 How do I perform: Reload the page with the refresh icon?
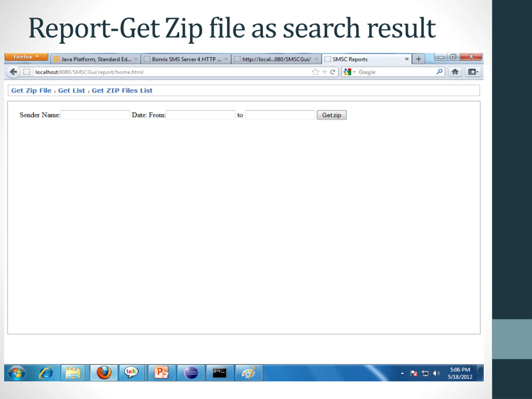333,72
